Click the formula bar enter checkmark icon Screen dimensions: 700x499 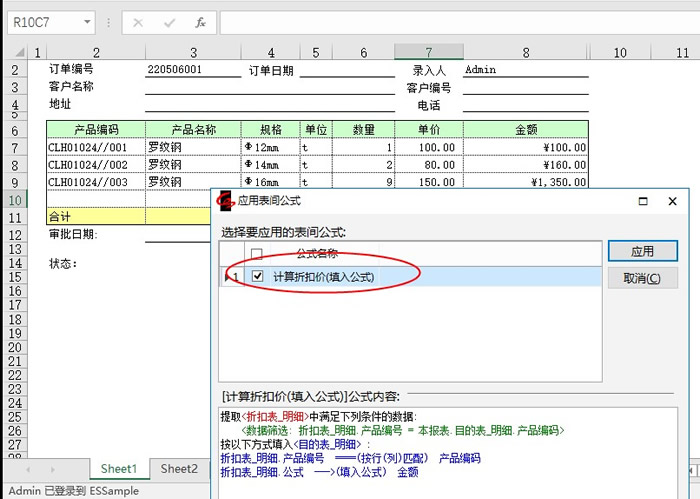(168, 22)
